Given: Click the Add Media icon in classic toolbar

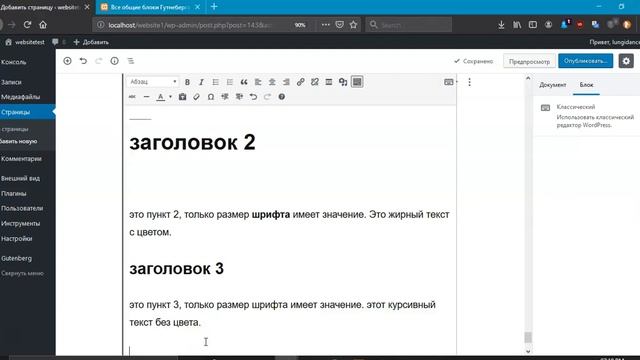Looking at the screenshot, I should click(343, 82).
